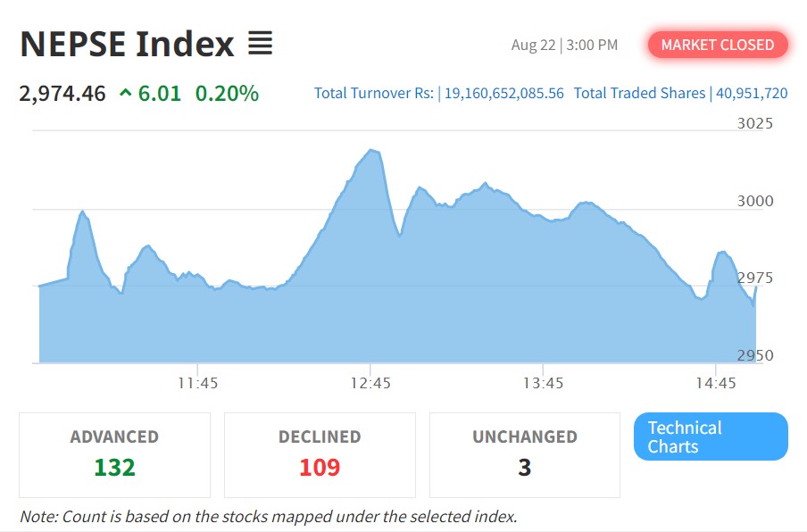Viewport: 807px width, 532px height.
Task: Open the Advanced stocks count box
Action: 114,454
